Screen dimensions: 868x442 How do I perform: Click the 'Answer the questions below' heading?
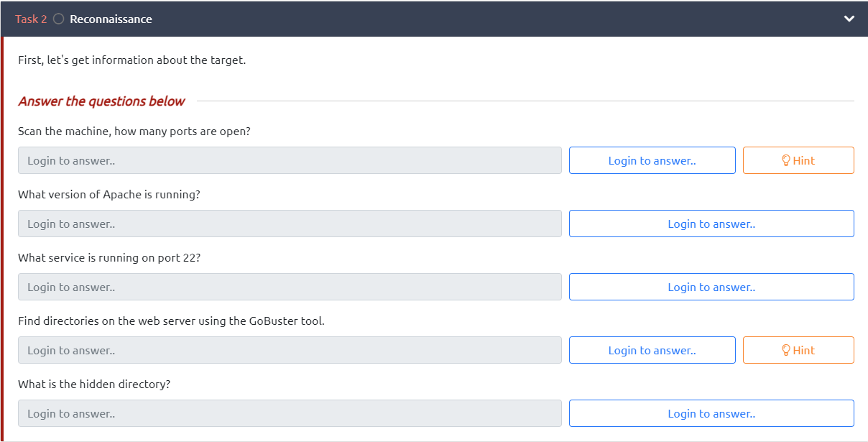[x=101, y=101]
